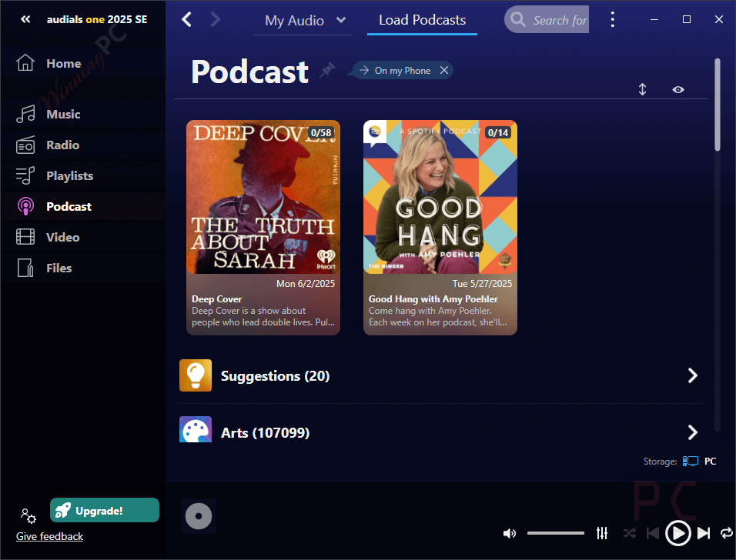This screenshot has height=560, width=736.
Task: Toggle the view eye icon
Action: pos(677,89)
